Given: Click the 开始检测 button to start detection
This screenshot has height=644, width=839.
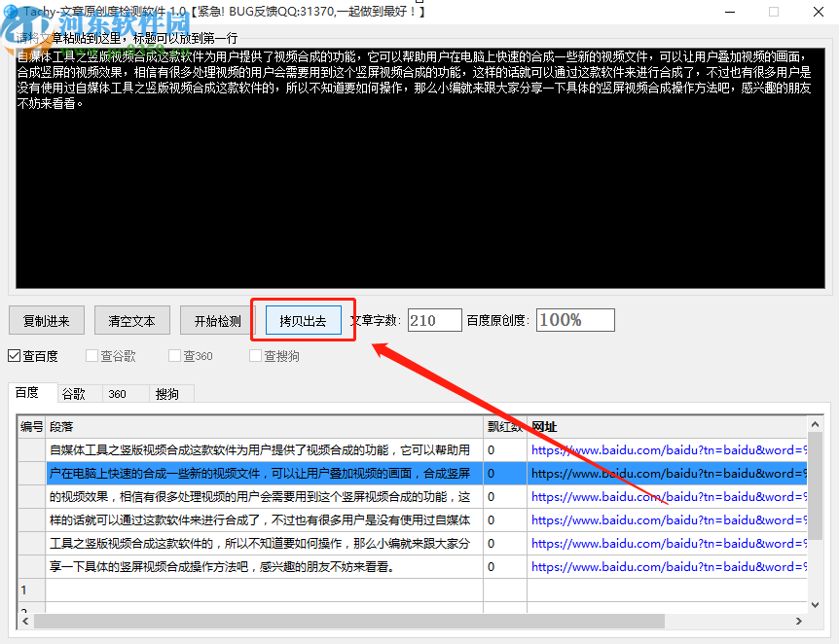Looking at the screenshot, I should pyautogui.click(x=214, y=319).
